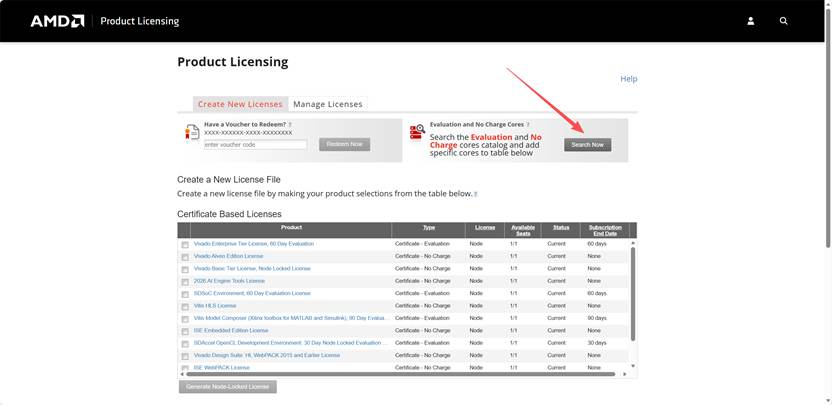Screen dimensions: 832x405
Task: Click the cores catalog search icon
Action: [x=418, y=132]
